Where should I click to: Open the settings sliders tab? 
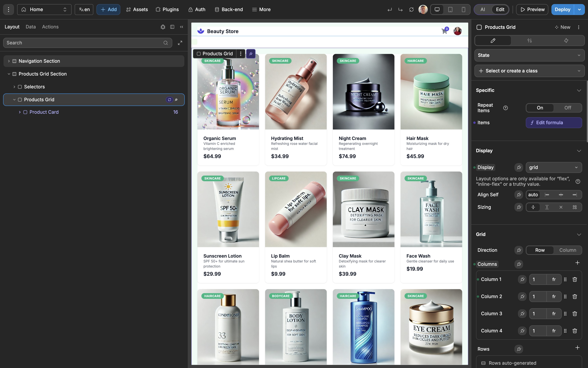(x=530, y=40)
